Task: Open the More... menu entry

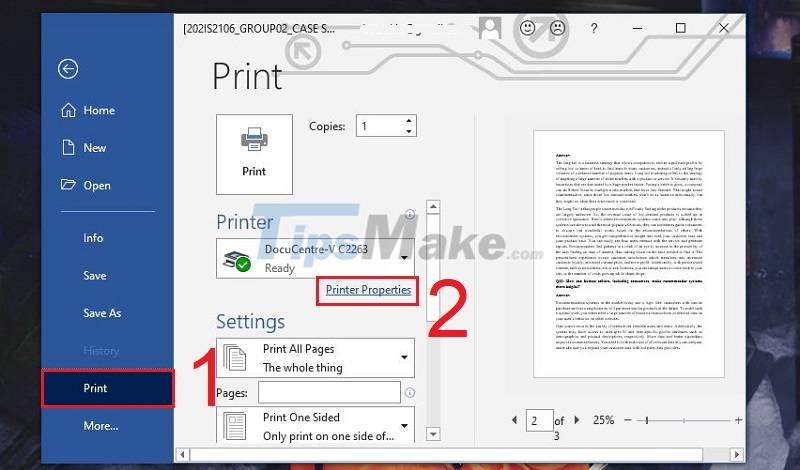Action: pos(101,426)
